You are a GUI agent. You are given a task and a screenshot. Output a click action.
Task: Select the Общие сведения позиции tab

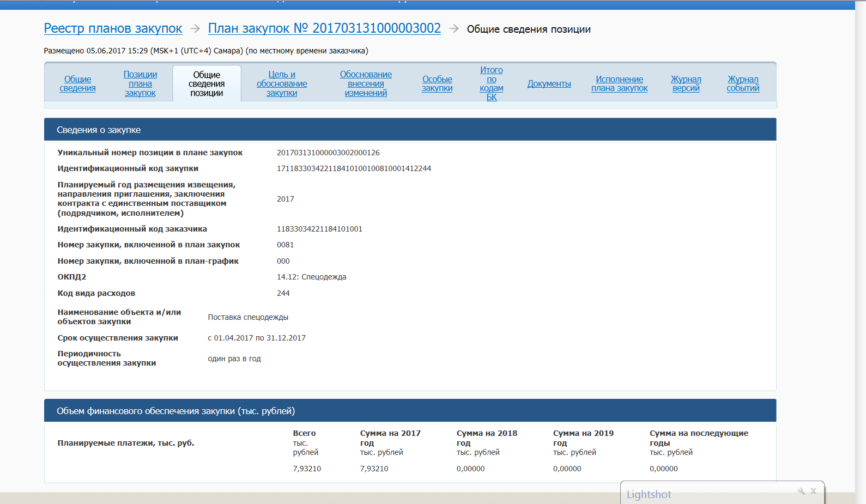click(207, 84)
